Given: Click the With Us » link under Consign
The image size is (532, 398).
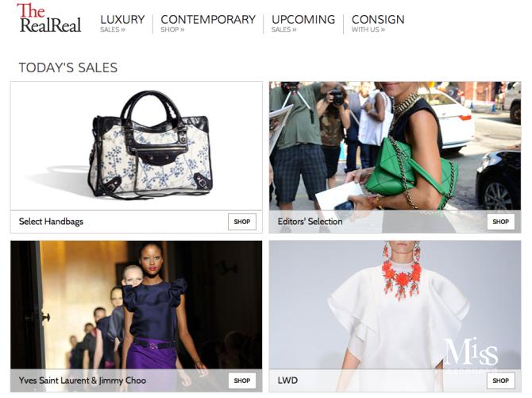Looking at the screenshot, I should (x=368, y=29).
